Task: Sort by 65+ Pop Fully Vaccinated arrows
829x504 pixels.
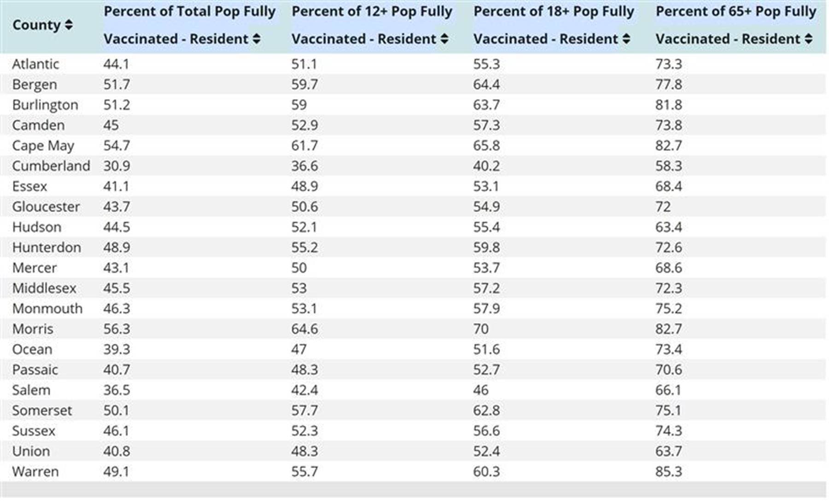Action: coord(809,39)
